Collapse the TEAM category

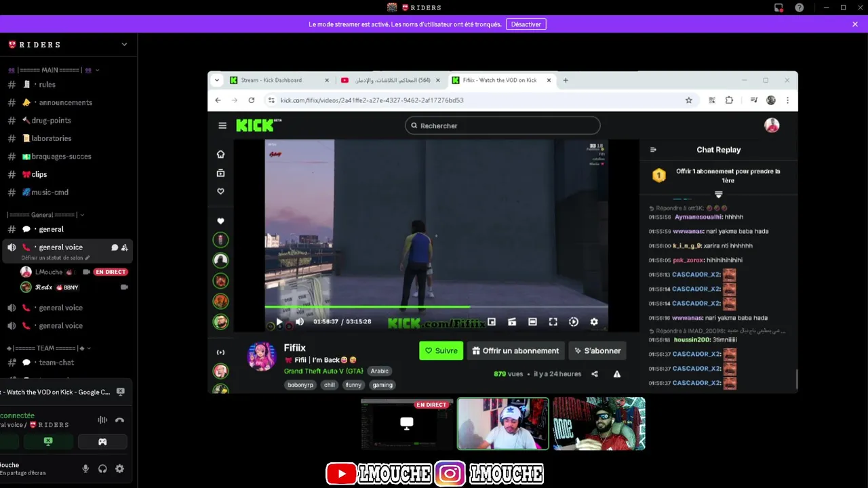pyautogui.click(x=49, y=348)
